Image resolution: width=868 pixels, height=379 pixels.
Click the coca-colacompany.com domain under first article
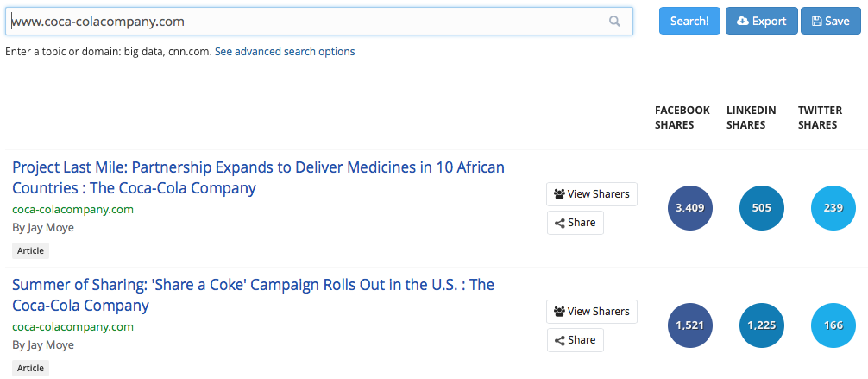click(x=73, y=209)
